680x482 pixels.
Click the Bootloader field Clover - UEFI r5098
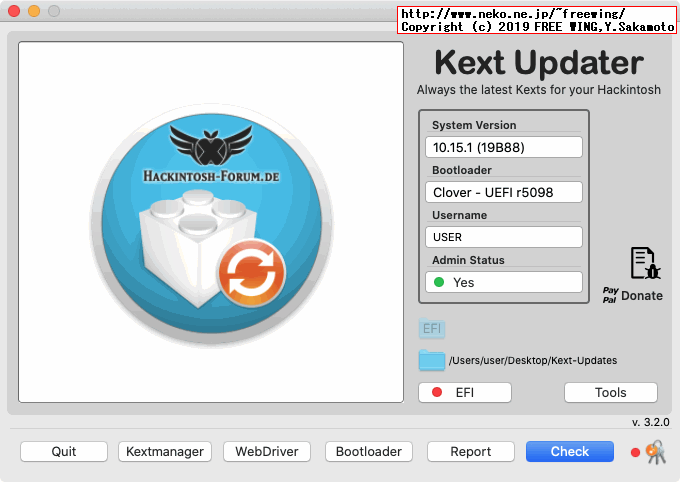click(x=504, y=192)
